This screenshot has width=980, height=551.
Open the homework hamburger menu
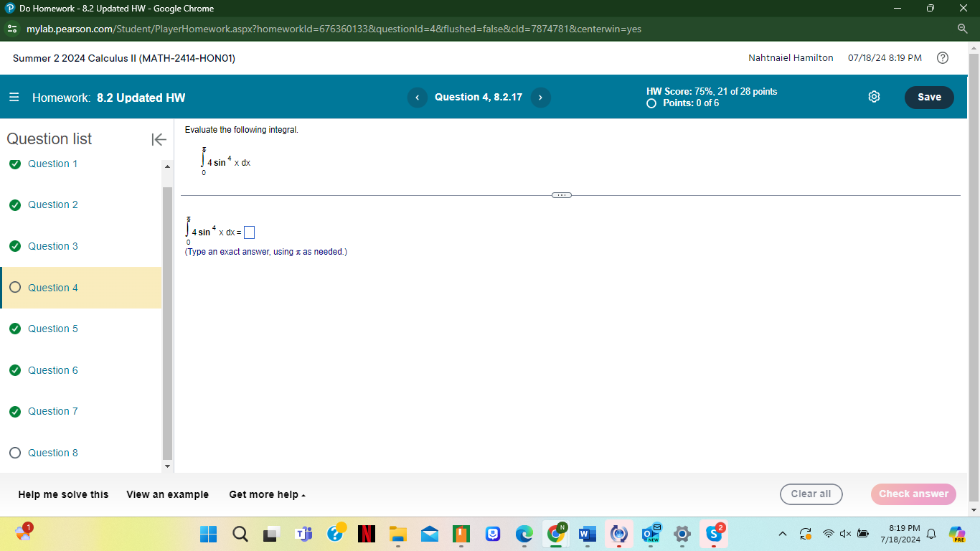click(12, 97)
